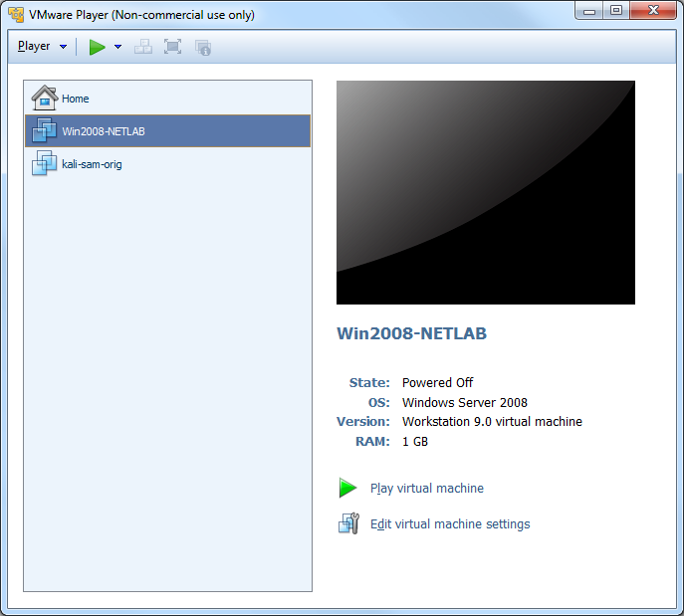Viewport: 684px width, 616px height.
Task: Click 'Workstation 9.0 virtual machine' version text
Action: pyautogui.click(x=492, y=422)
